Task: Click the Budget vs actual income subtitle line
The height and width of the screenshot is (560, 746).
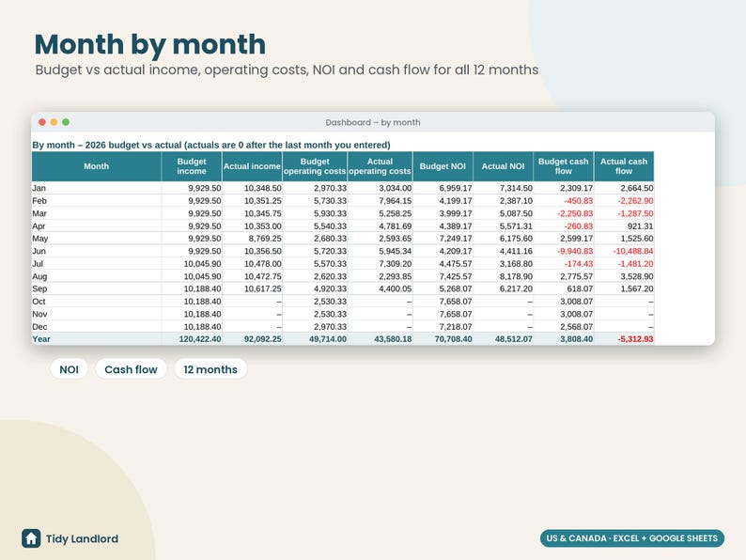Action: 287,70
